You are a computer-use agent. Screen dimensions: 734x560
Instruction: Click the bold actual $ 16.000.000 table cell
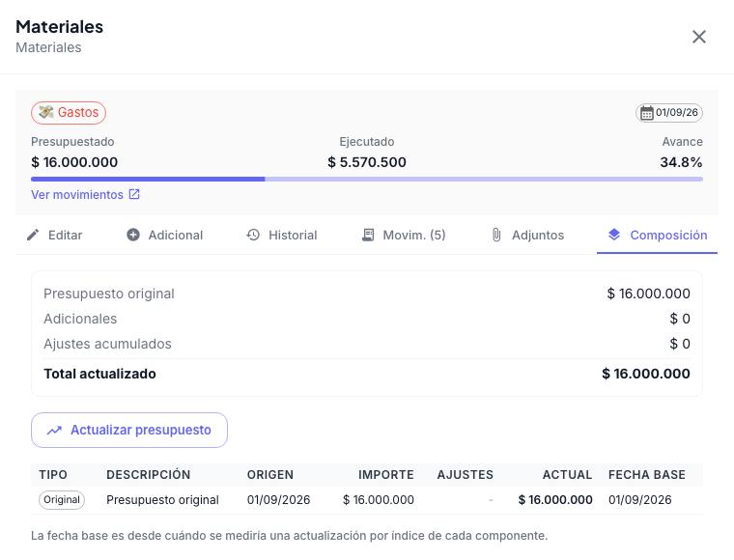point(555,499)
